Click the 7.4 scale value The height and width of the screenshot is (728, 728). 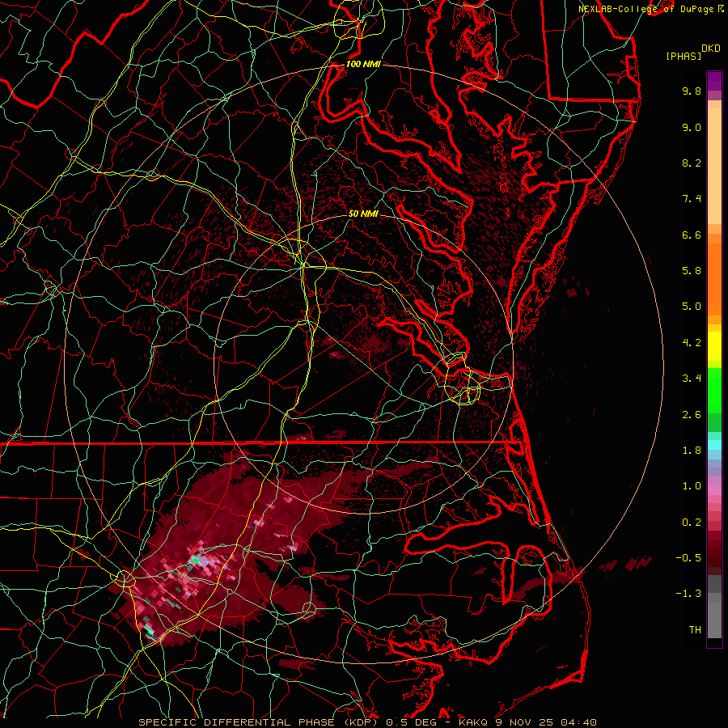point(692,199)
